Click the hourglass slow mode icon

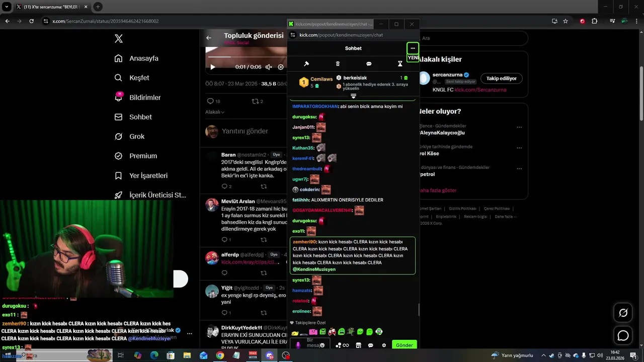tap(400, 64)
